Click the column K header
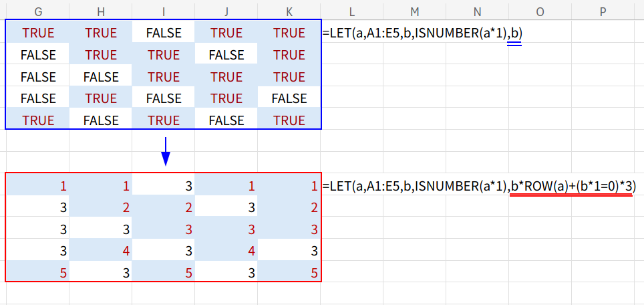Screen dimensions: 644x305 coord(289,10)
